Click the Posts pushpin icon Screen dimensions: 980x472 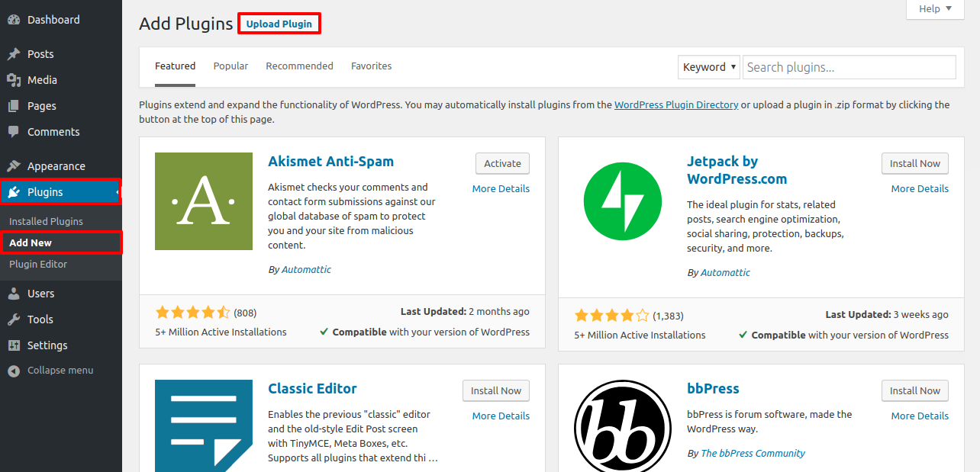coord(14,54)
